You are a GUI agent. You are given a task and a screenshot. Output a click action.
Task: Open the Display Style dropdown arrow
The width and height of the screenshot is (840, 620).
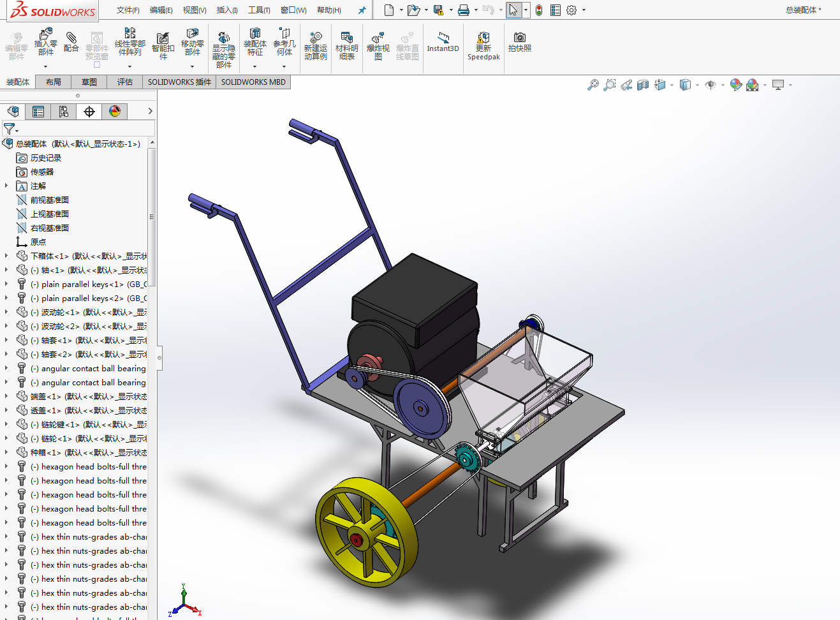[x=697, y=85]
